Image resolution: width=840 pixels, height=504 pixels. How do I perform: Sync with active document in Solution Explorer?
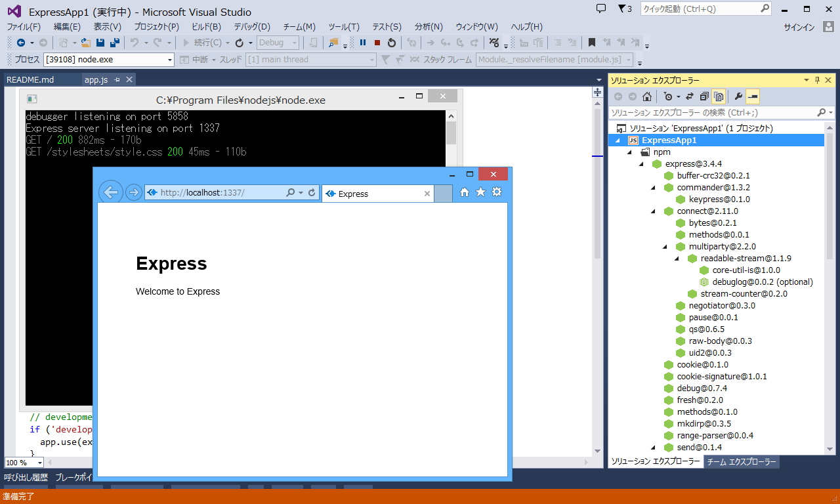point(690,96)
